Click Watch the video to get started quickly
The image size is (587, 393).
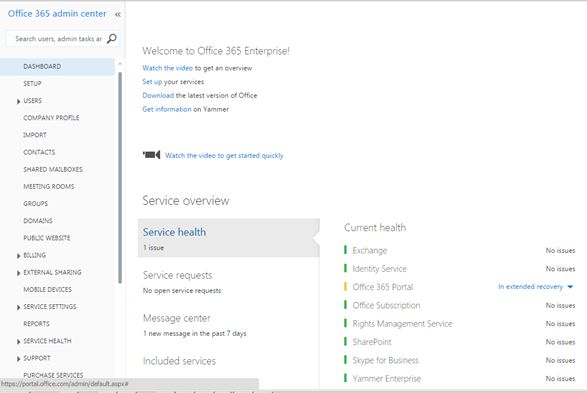tap(224, 156)
